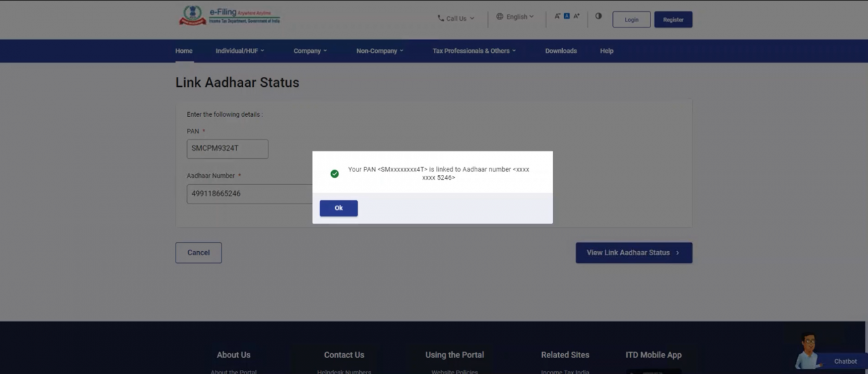Click the green success checkmark icon
The width and height of the screenshot is (868, 374).
point(335,174)
